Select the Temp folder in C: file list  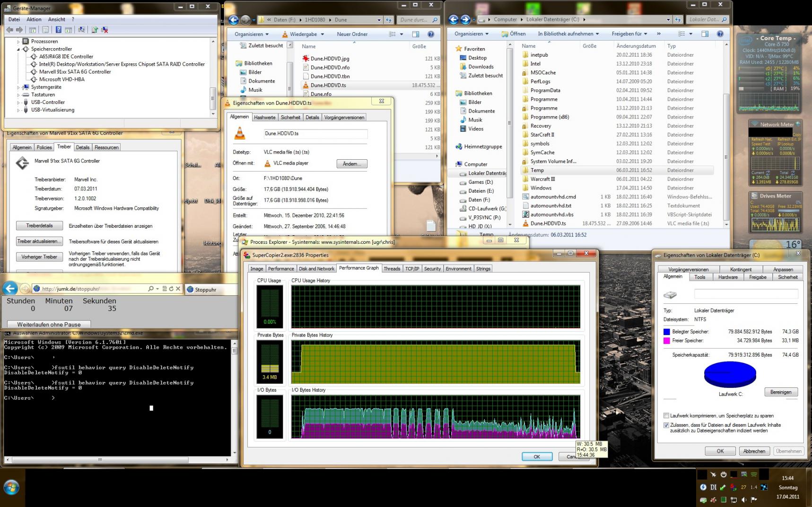617,170
